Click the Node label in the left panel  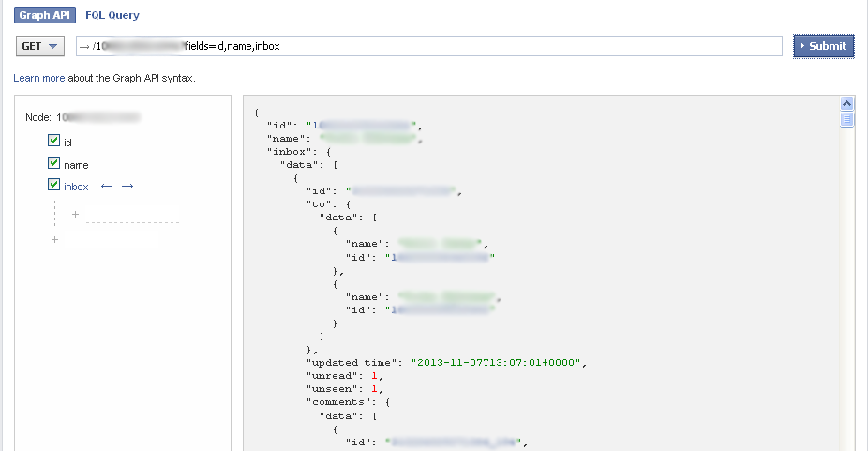coord(38,117)
